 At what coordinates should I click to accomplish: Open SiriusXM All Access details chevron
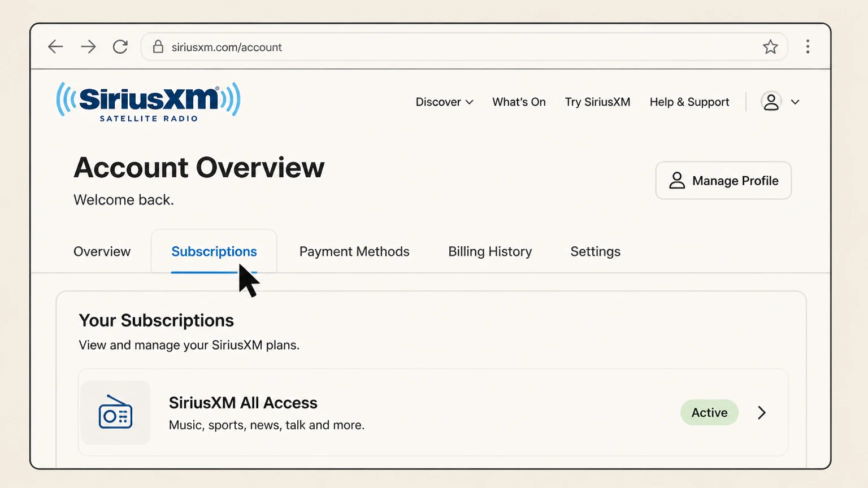(762, 413)
